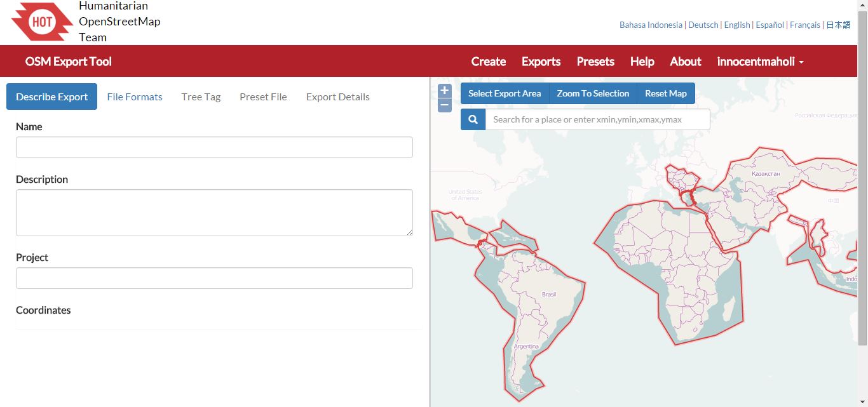Click the Select Export Area button
This screenshot has width=868, height=407.
[x=505, y=93]
